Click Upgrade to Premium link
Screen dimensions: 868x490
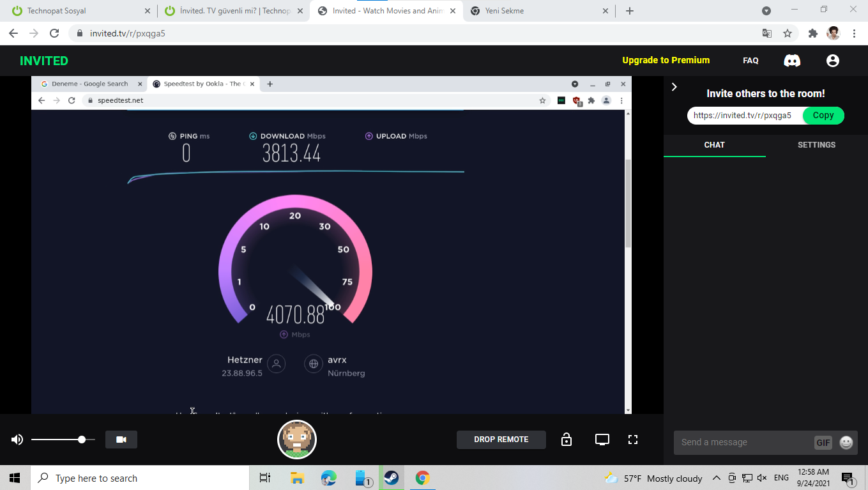click(666, 60)
